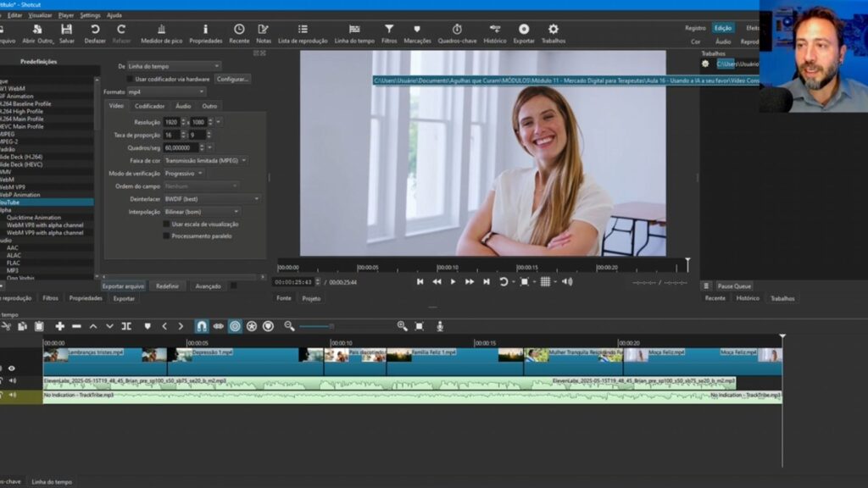Screen dimensions: 868x488
Task: Enable Usar codificador via hardware checkbox
Action: point(130,79)
